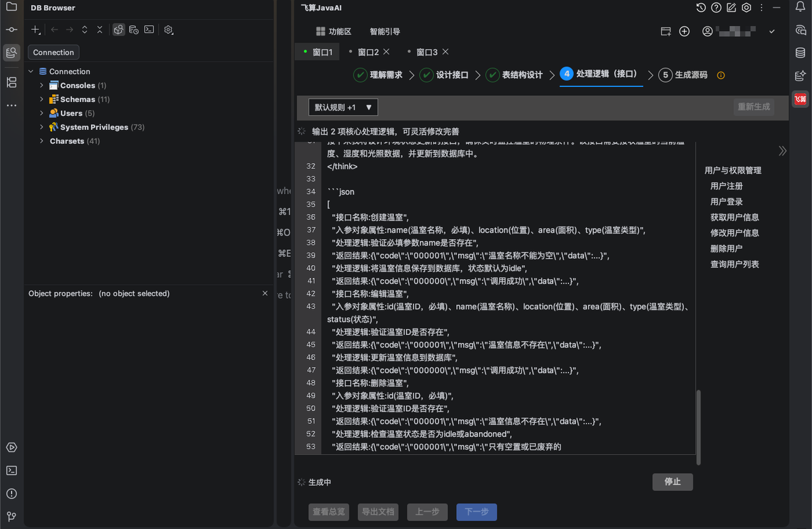Click the 重新生成 button
Viewport: 812px width, 529px height.
point(754,107)
